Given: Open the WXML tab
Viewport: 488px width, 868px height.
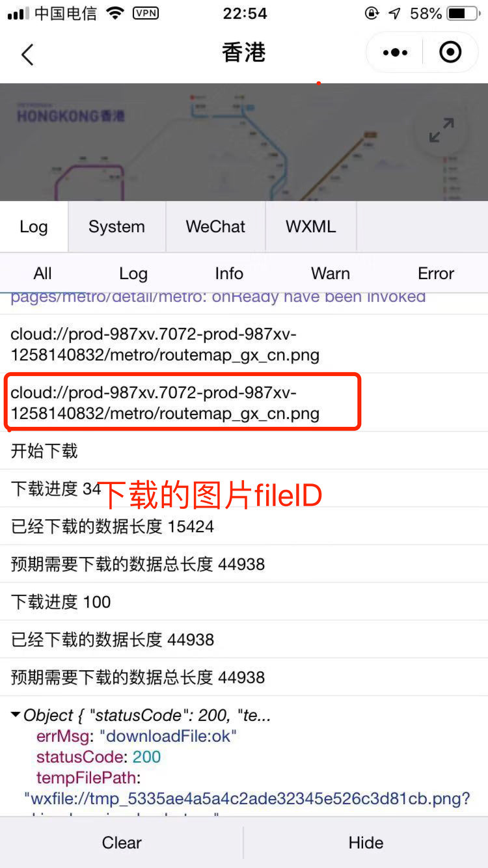Looking at the screenshot, I should click(x=311, y=226).
